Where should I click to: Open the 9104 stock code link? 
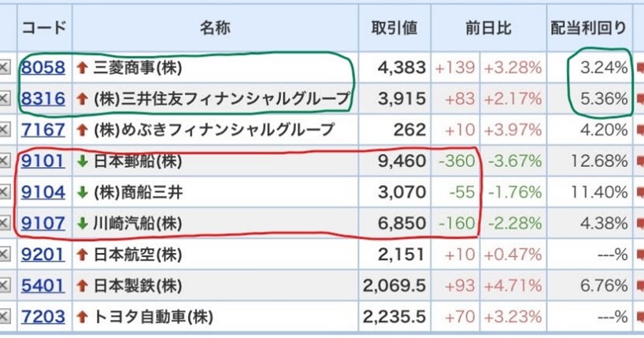(x=43, y=192)
